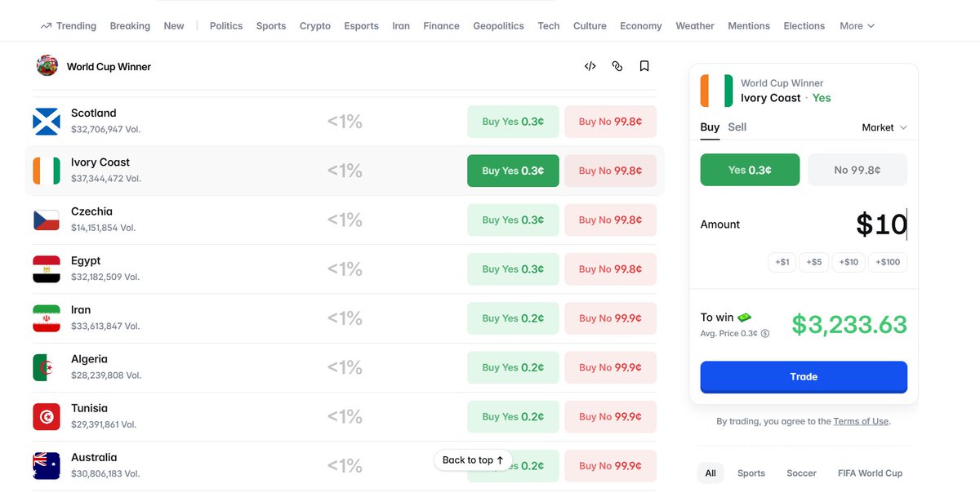Screen dimensions: 980x493
Task: Click the Egypt flag icon
Action: [x=47, y=269]
